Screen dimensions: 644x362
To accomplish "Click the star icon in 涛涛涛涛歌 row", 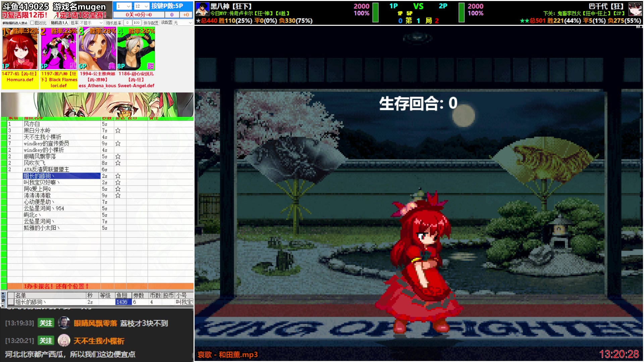I will click(x=118, y=195).
